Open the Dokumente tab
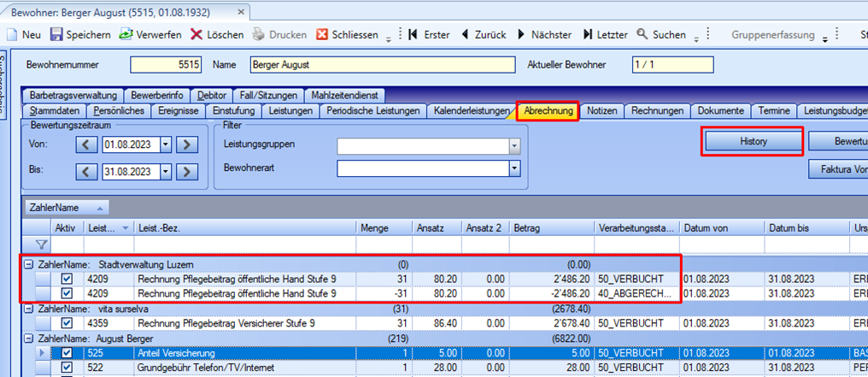This screenshot has height=377, width=868. coord(720,111)
